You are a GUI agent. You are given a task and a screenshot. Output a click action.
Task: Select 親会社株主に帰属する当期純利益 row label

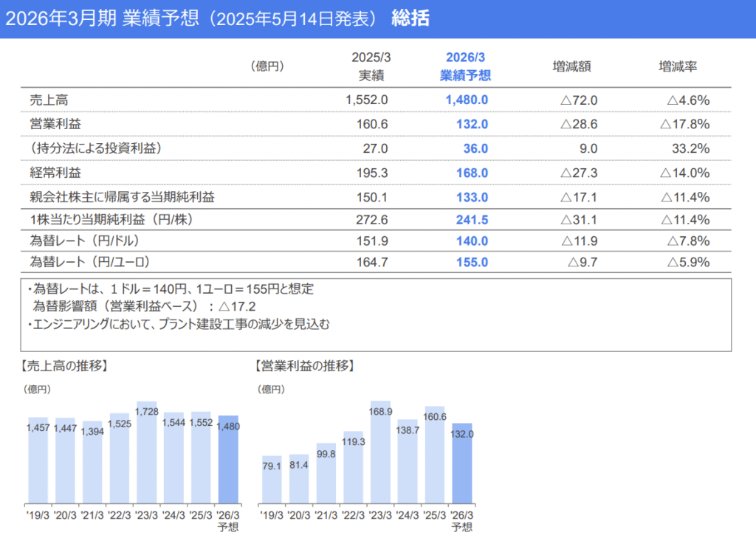pos(121,197)
